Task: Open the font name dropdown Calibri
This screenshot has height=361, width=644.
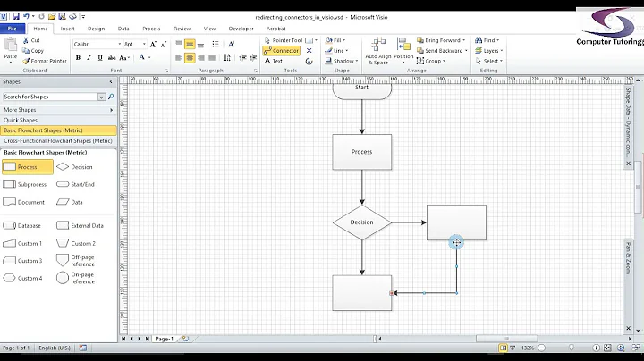Action: pos(120,45)
